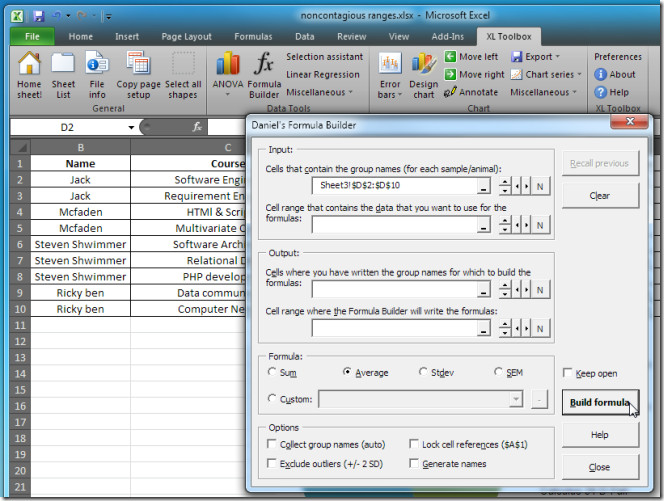This screenshot has width=664, height=501.
Task: Open the File tab
Action: (32, 36)
